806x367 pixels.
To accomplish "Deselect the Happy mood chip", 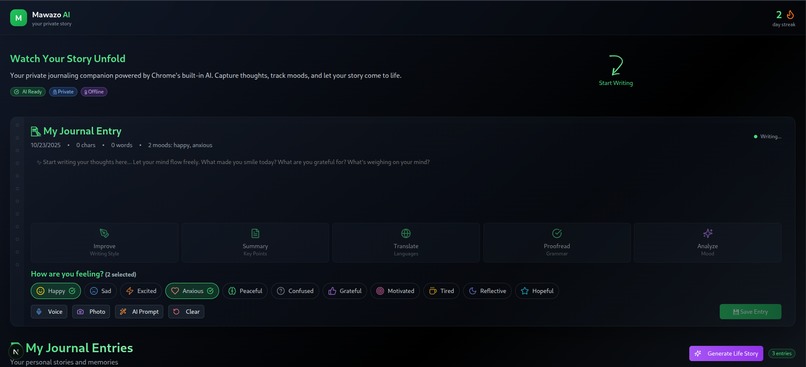I will 56,291.
